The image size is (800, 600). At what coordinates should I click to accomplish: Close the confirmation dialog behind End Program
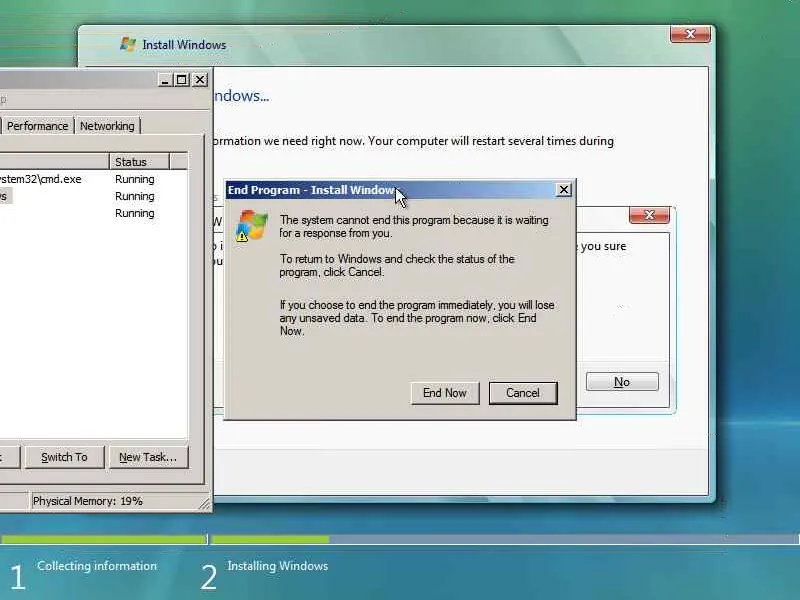(649, 215)
